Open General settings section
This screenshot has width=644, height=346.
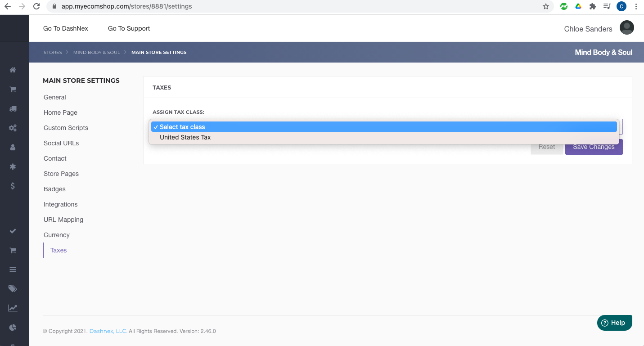pyautogui.click(x=55, y=97)
